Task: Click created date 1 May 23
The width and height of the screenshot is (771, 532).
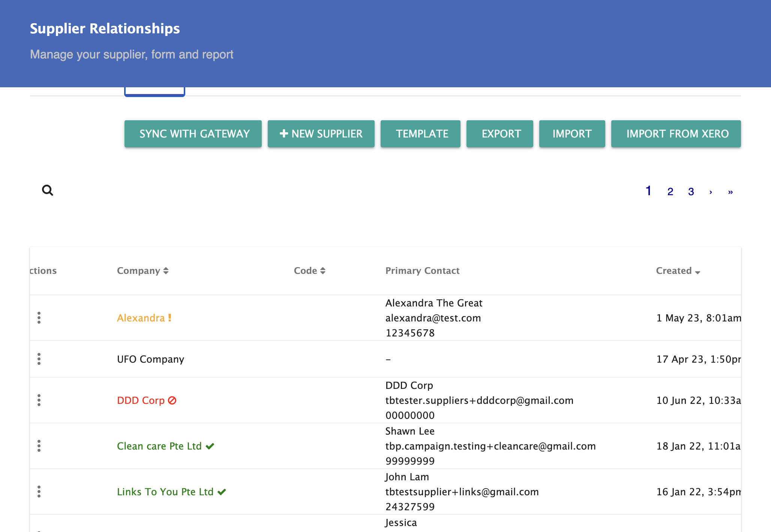Action: 699,318
